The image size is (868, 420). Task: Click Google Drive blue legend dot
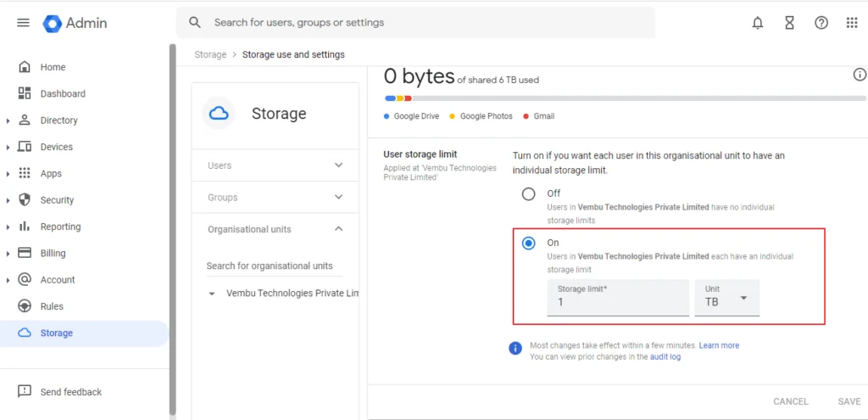point(387,116)
